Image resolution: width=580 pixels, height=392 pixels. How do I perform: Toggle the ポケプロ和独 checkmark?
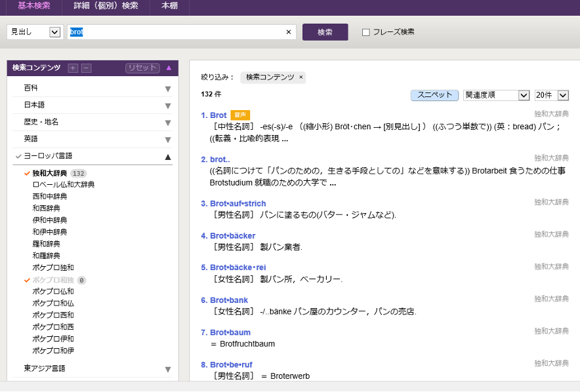point(27,280)
